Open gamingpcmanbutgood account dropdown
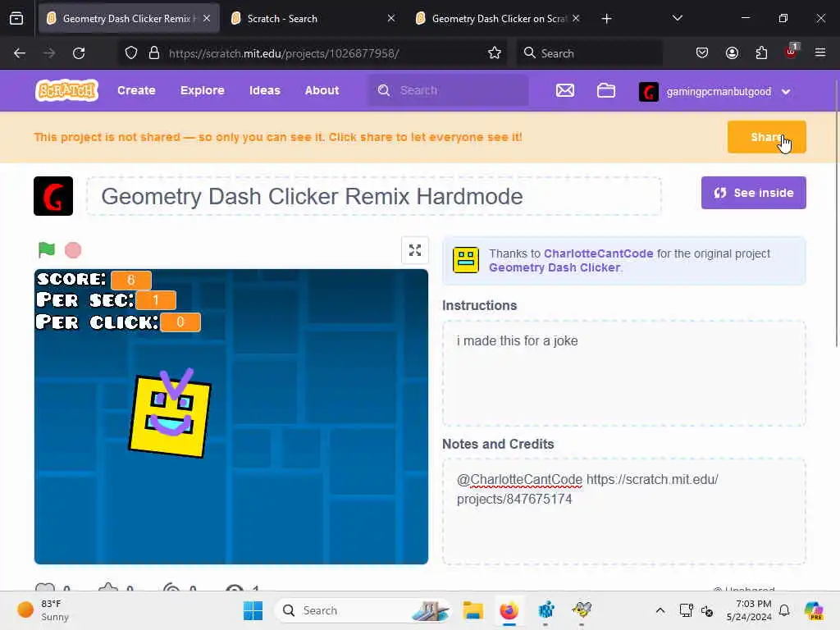The width and height of the screenshot is (840, 630). (x=714, y=92)
